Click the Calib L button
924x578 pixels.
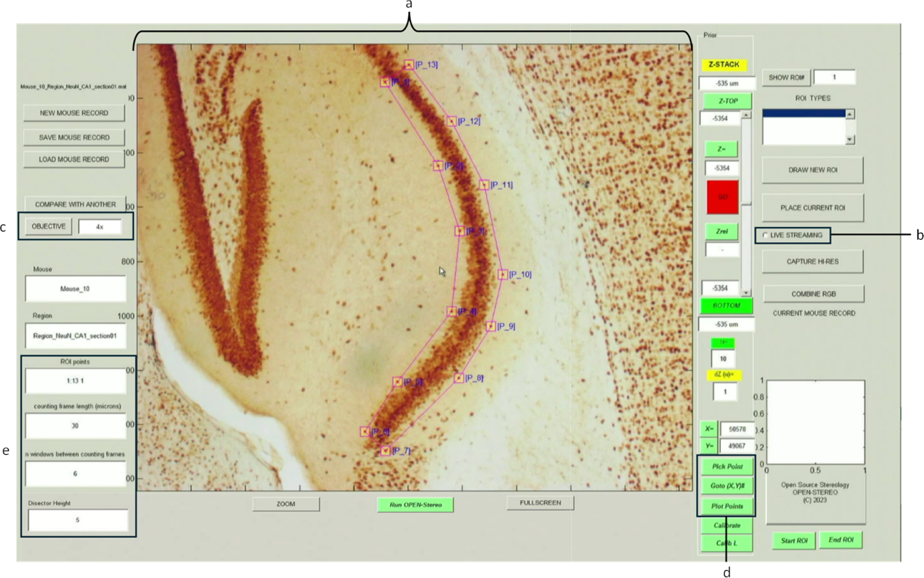tap(727, 543)
